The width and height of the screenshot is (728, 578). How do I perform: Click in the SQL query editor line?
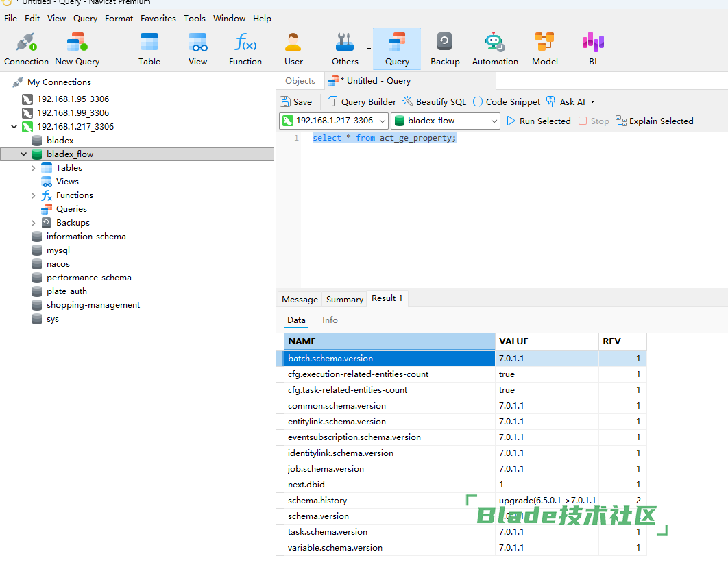[385, 138]
